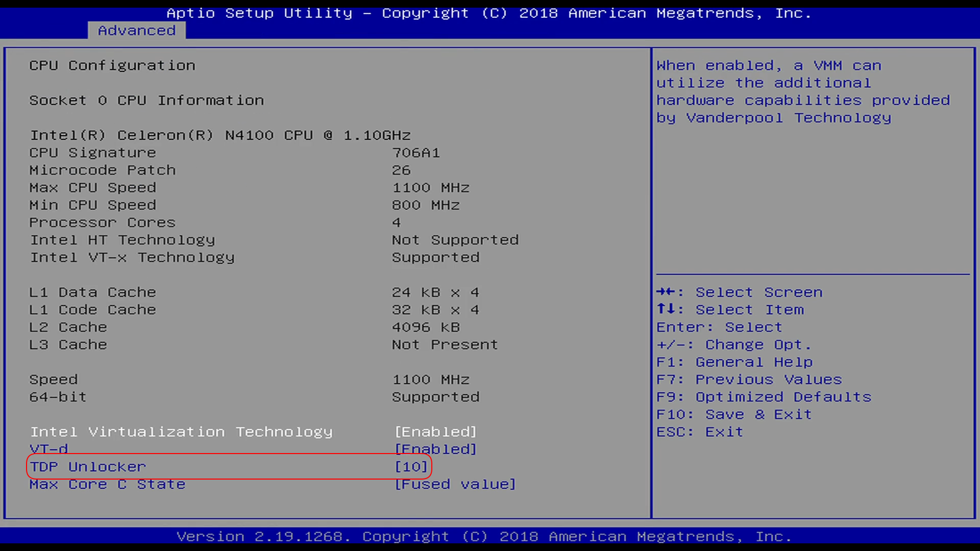Click the 64-bit label
The height and width of the screenshot is (551, 980).
58,397
